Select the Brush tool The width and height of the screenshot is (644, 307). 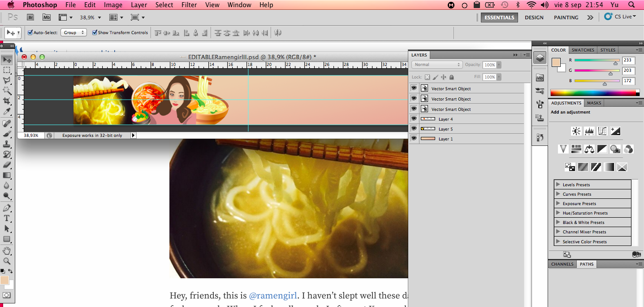point(7,134)
